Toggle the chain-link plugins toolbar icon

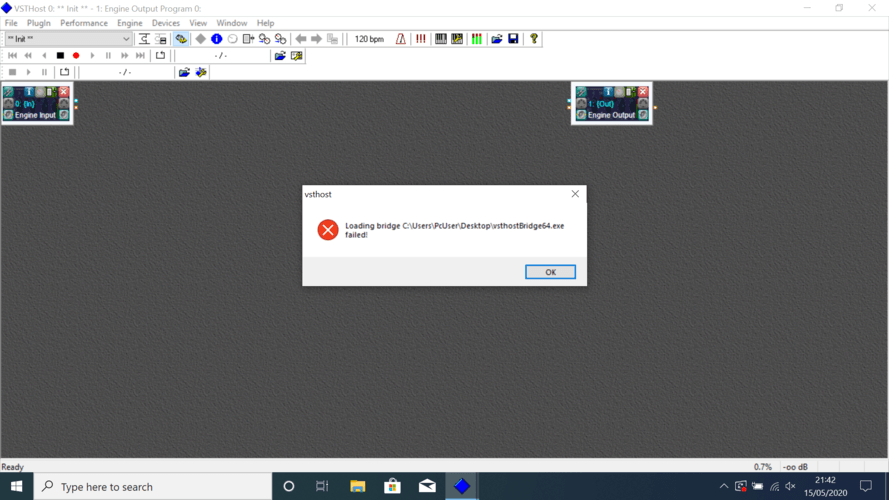[x=181, y=39]
